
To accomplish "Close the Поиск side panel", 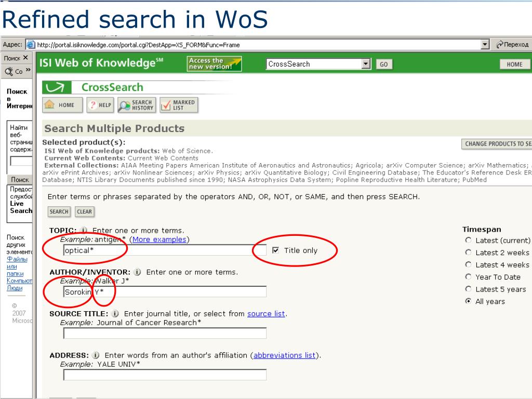I will (x=26, y=58).
